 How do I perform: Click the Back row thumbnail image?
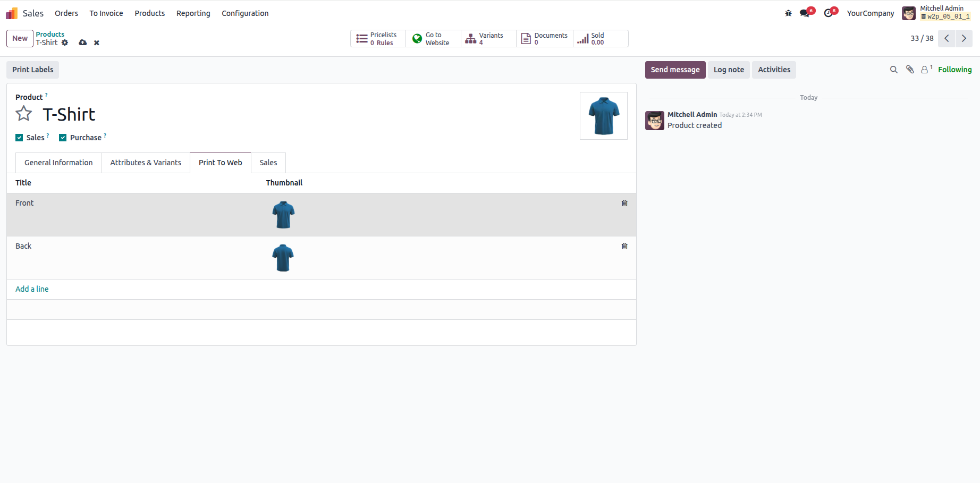click(283, 258)
